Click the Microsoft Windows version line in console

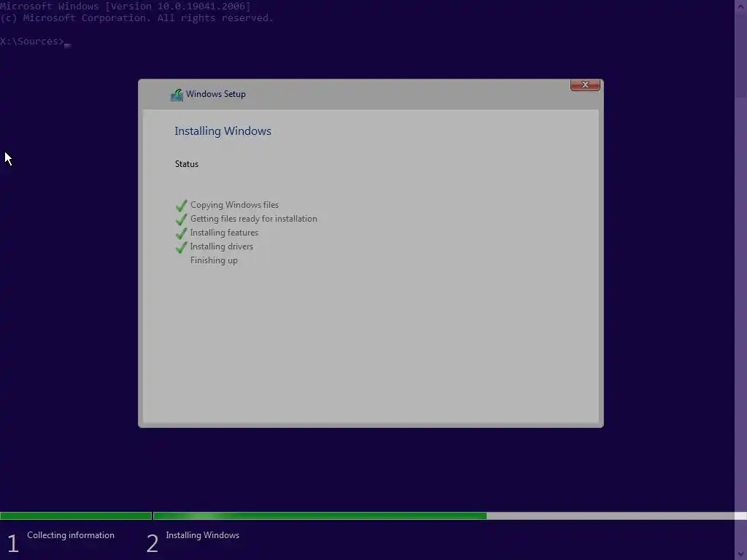tap(125, 6)
